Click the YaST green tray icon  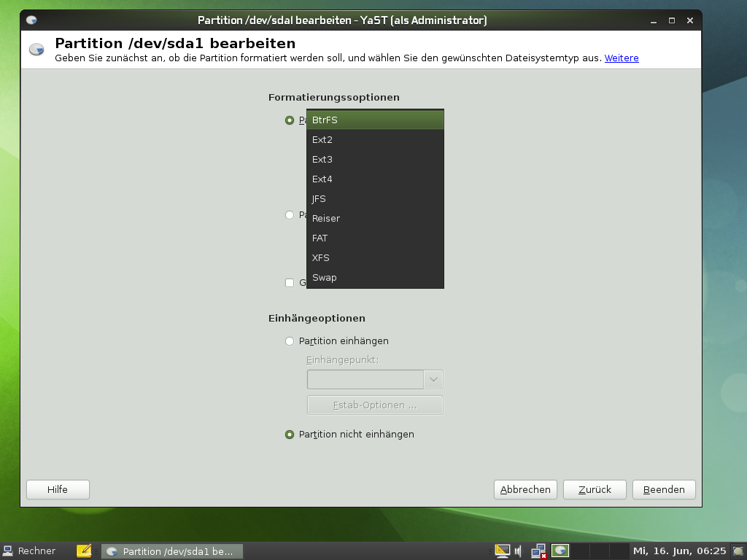pos(560,551)
